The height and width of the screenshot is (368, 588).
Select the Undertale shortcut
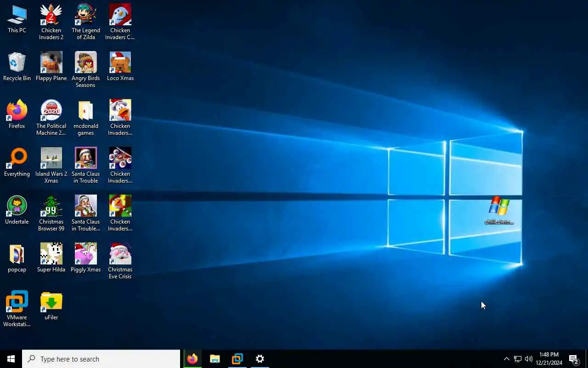point(17,211)
